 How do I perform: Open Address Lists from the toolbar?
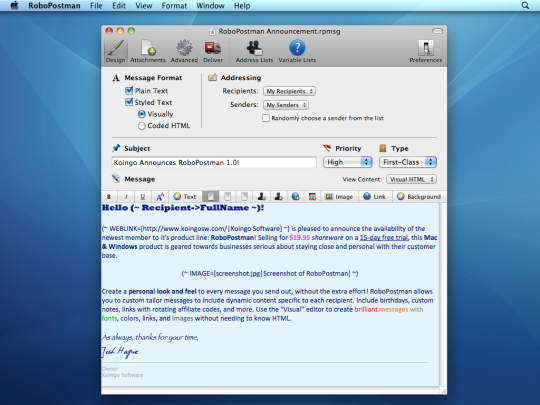point(254,51)
